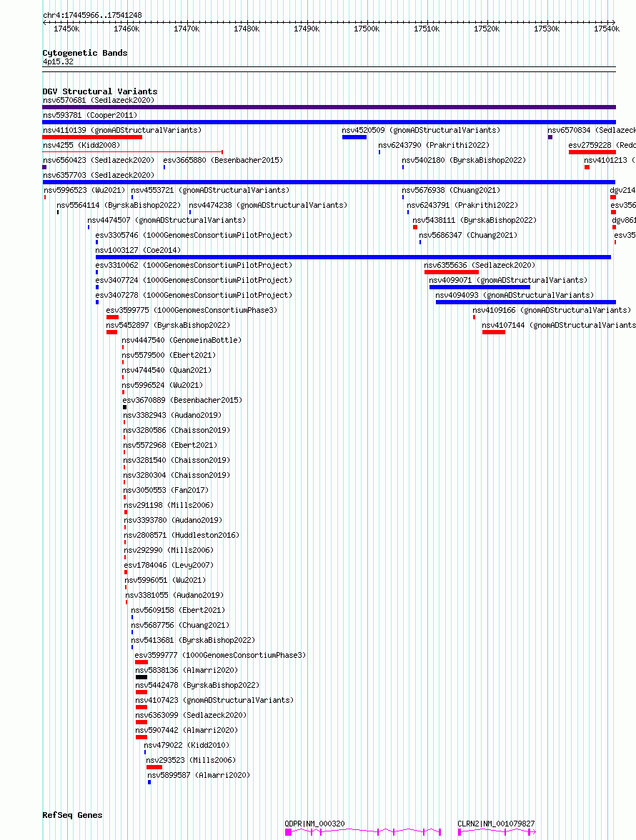Select esv3310062 1000Genomes Pilot label
The image size is (636, 840).
click(x=194, y=265)
